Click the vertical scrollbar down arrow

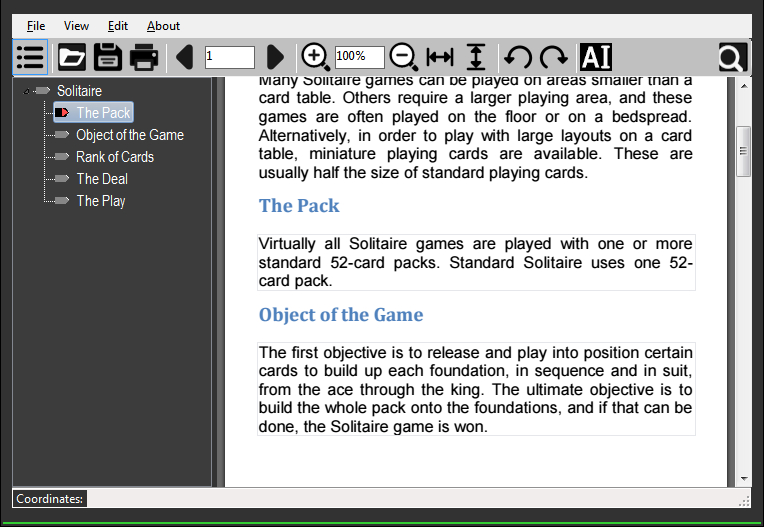click(x=743, y=479)
